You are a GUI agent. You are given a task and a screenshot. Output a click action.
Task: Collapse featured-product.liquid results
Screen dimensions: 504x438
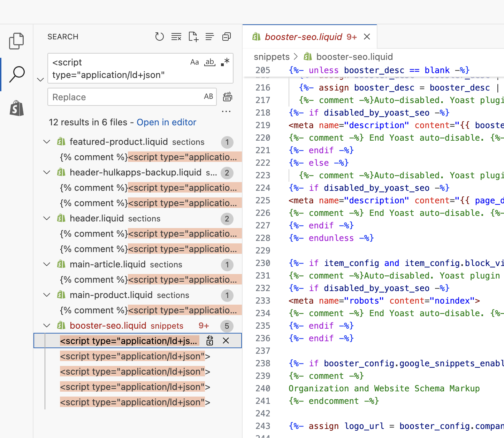(x=47, y=142)
